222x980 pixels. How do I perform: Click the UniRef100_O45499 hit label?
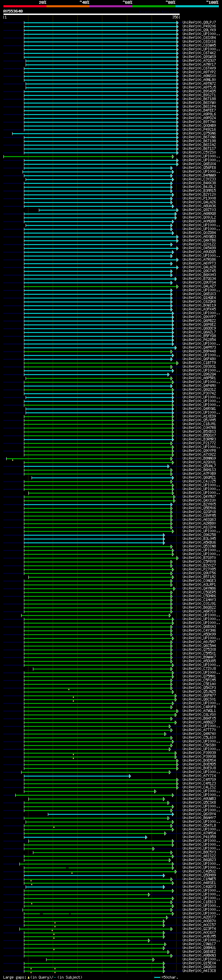(199, 248)
